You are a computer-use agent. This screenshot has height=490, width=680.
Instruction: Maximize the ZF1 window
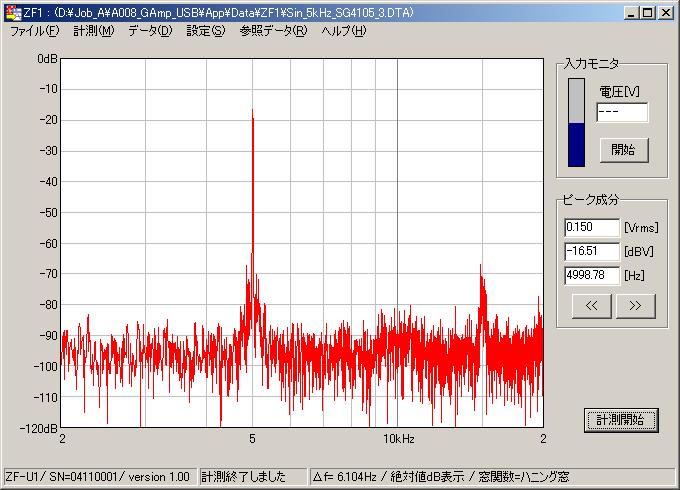coord(647,13)
